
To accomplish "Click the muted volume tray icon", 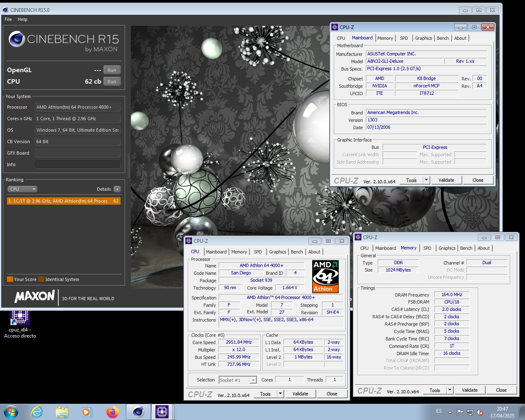I will (x=480, y=412).
